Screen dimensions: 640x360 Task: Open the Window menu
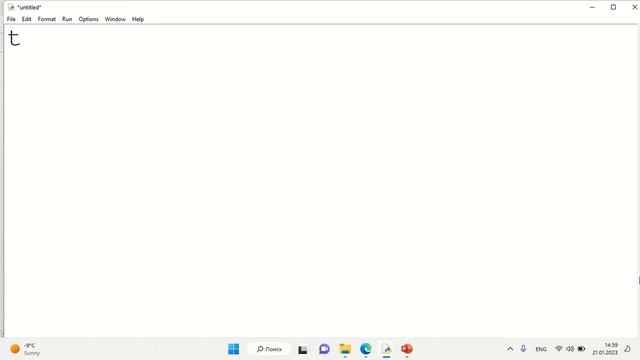click(115, 19)
